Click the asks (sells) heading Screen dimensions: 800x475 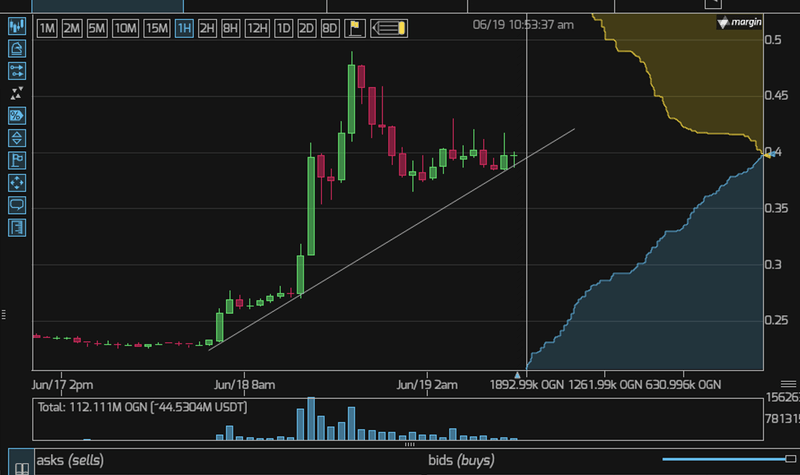tap(70, 460)
